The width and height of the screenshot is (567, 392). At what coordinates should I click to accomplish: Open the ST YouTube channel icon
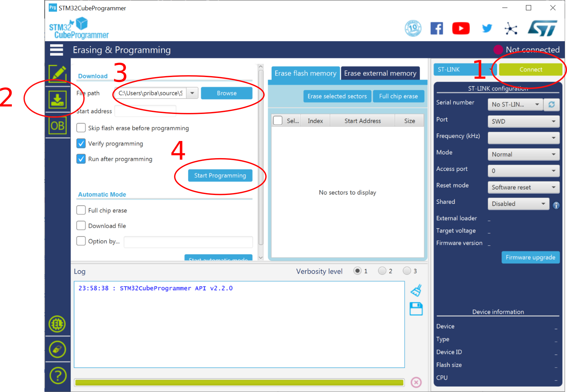pyautogui.click(x=461, y=29)
